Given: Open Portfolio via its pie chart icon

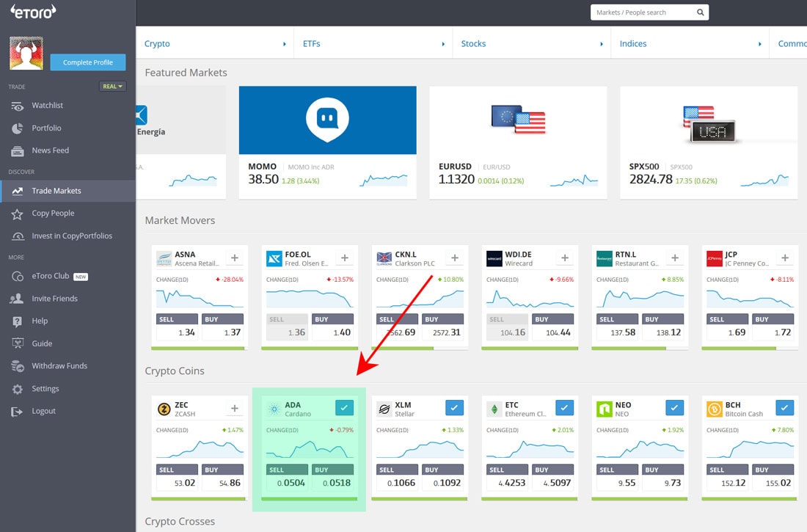Looking at the screenshot, I should [18, 128].
